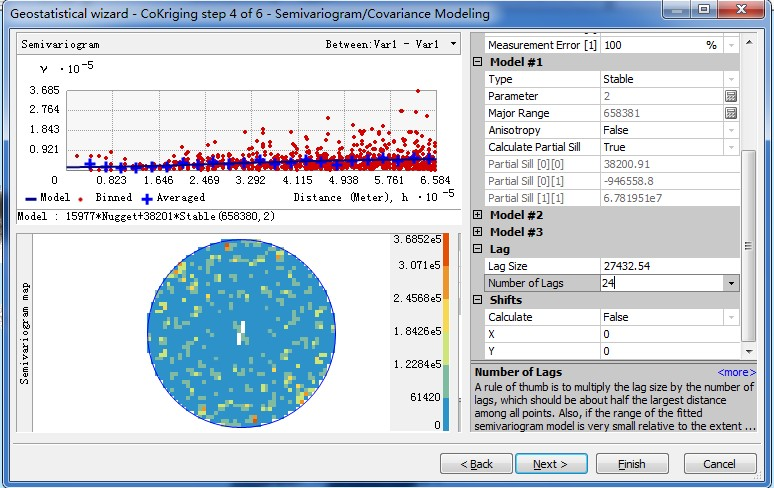
Task: Open calculator icon for Parameter field
Action: [x=731, y=96]
